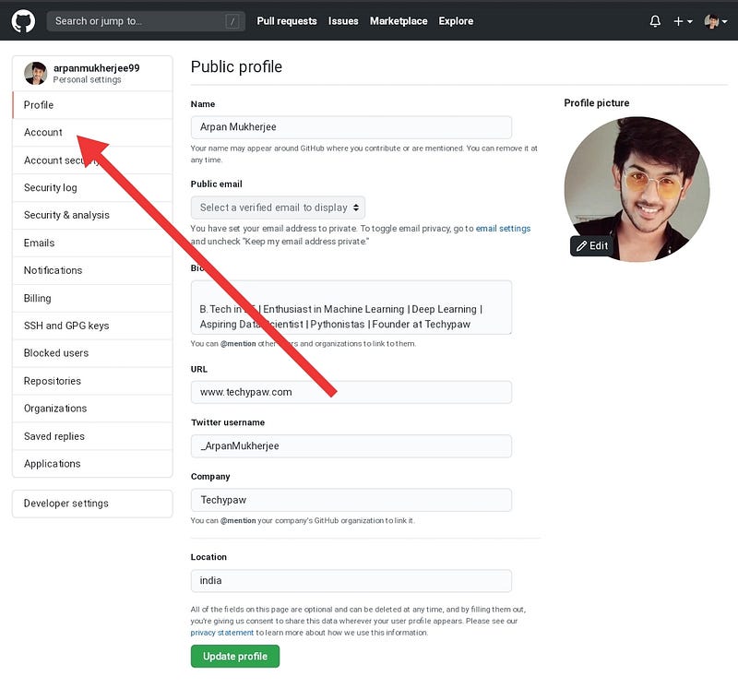Click inside the Bio text area
Viewport: 738px width, 700px height.
coord(351,308)
